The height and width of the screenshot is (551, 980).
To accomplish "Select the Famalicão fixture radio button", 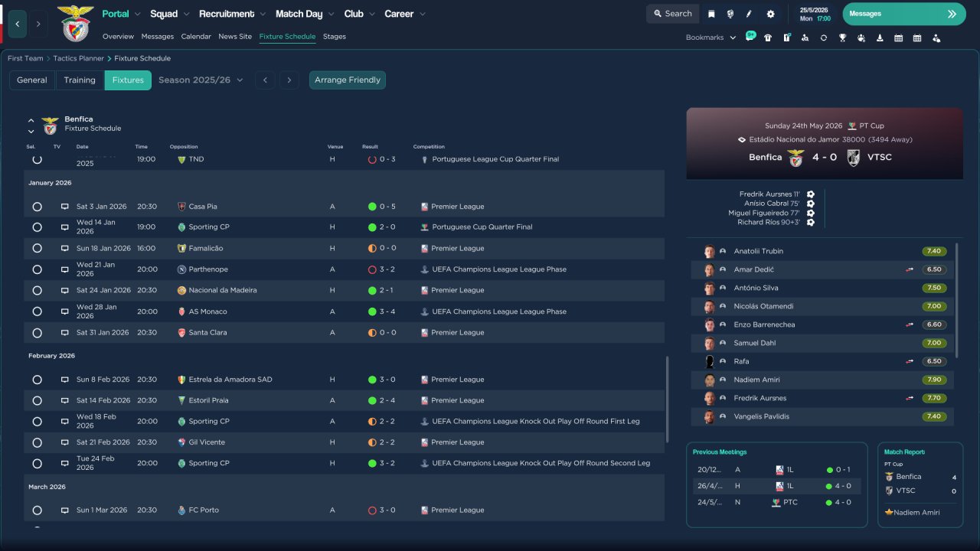I will point(37,249).
